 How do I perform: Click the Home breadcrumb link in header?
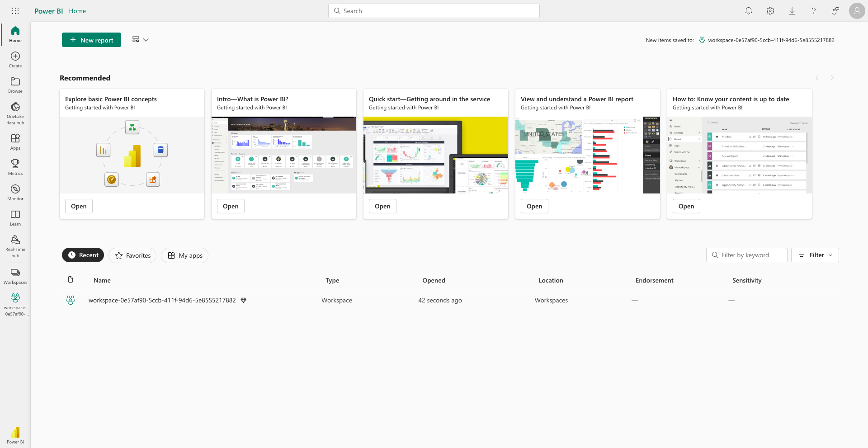[77, 11]
